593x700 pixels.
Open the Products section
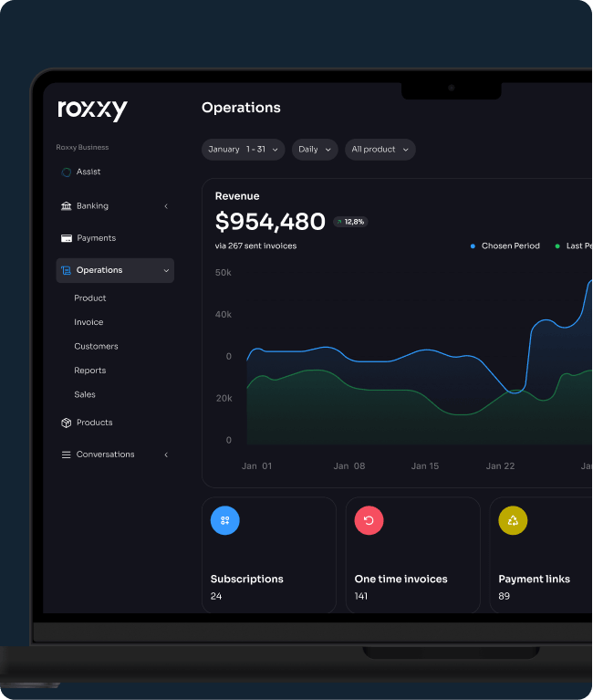(x=94, y=423)
